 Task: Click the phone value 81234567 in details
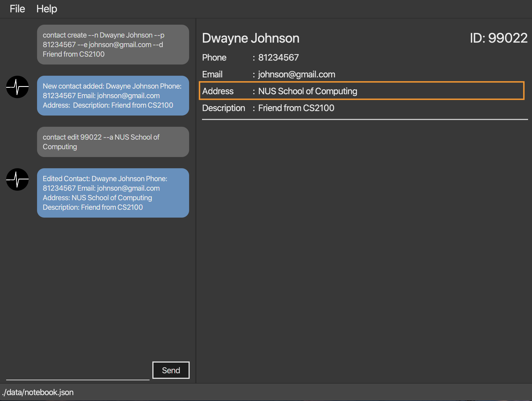[278, 57]
